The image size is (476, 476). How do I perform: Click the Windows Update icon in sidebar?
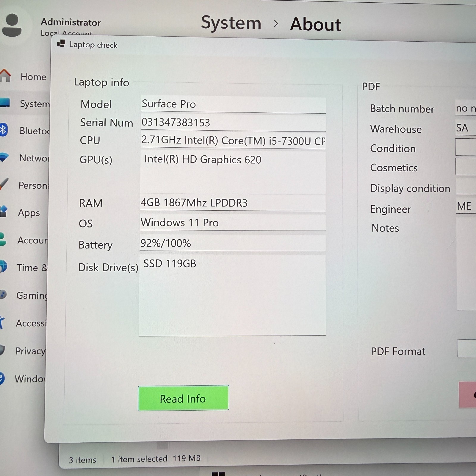[x=2, y=378]
